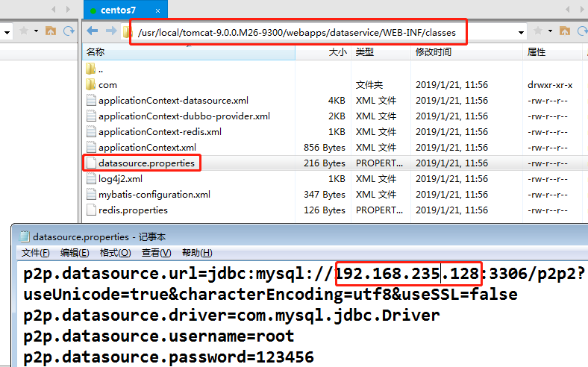Click the back arrow in centos7 pane
588x367 pixels.
coord(93,31)
